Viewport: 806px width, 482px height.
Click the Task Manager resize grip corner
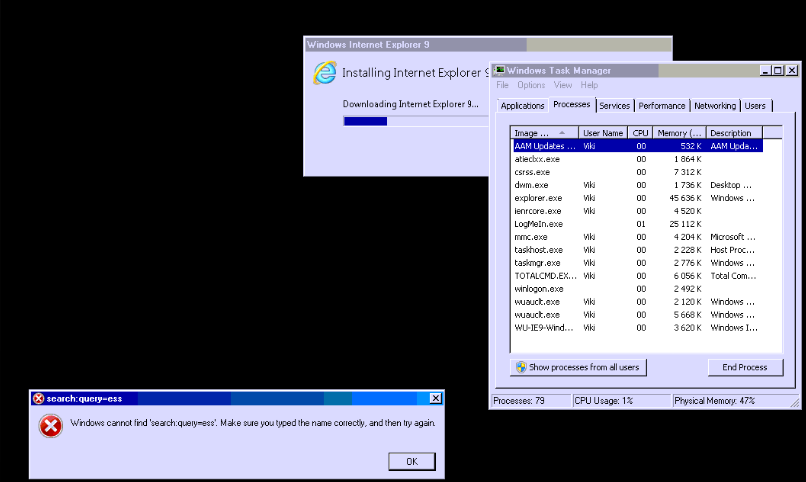[x=795, y=403]
